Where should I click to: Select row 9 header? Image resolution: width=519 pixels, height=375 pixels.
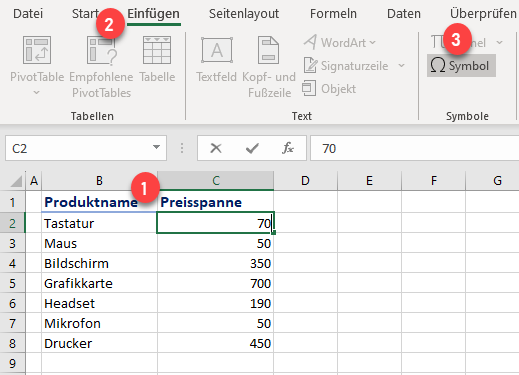[12, 363]
